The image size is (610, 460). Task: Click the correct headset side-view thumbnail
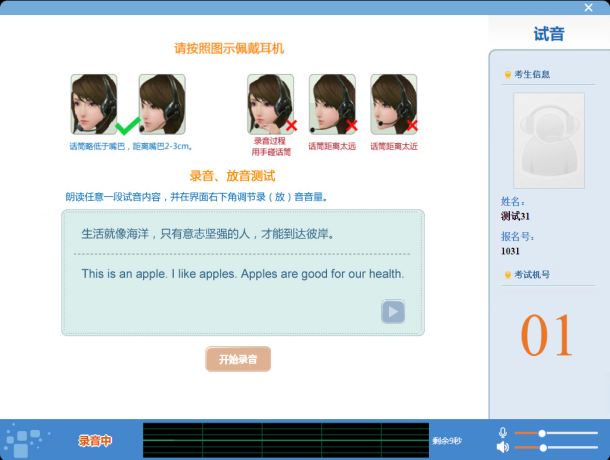(162, 104)
